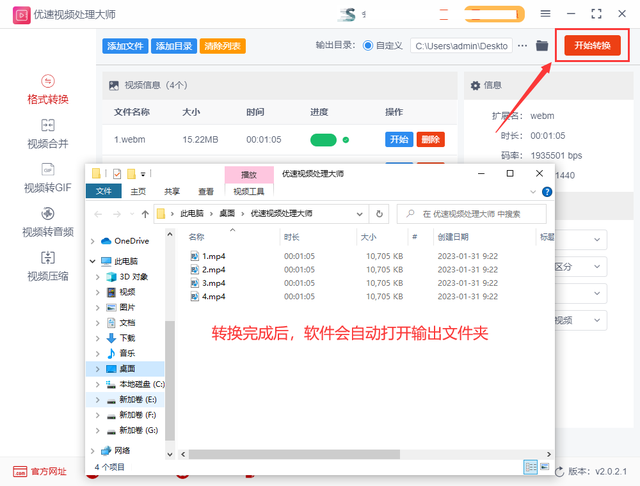Select 新加卷 (E:) in the tree
The width and height of the screenshot is (640, 486).
(x=138, y=400)
